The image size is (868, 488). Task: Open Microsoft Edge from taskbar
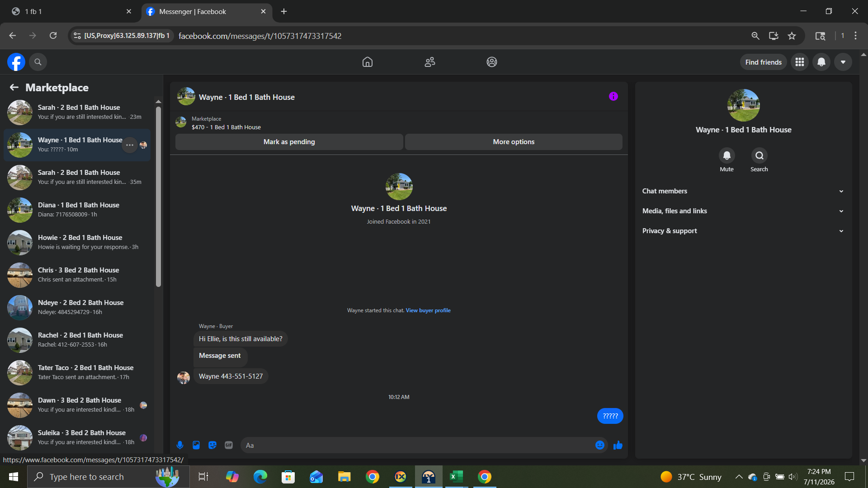point(260,477)
